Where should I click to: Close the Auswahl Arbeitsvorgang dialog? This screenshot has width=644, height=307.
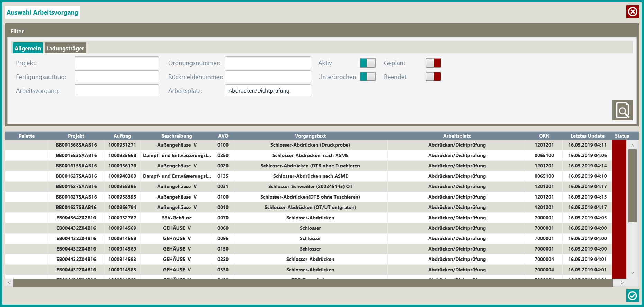click(632, 12)
